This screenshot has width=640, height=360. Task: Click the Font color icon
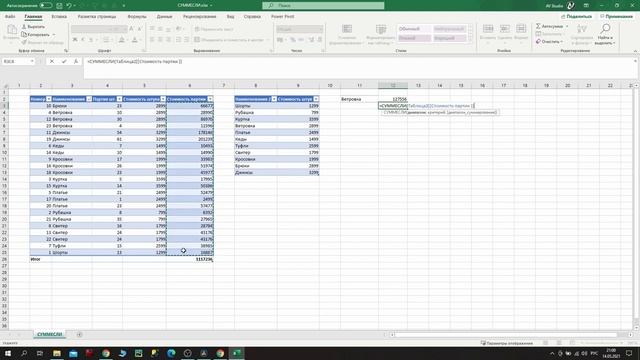coord(134,40)
